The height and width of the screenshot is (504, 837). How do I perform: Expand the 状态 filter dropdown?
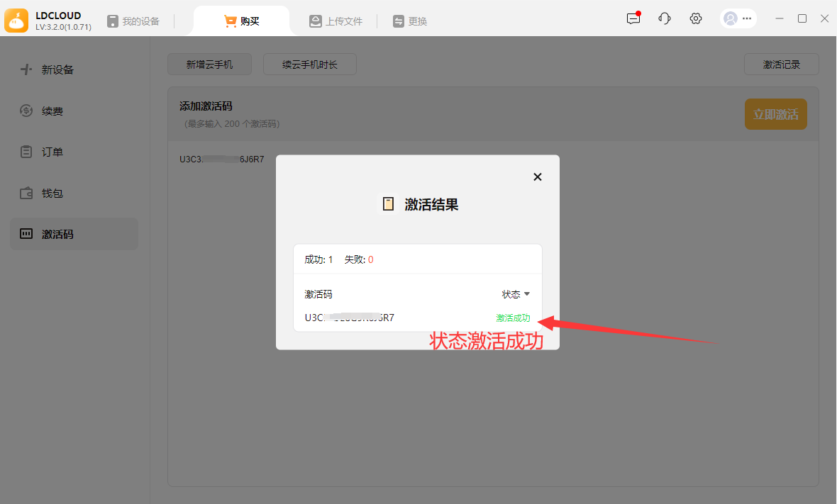pos(516,294)
